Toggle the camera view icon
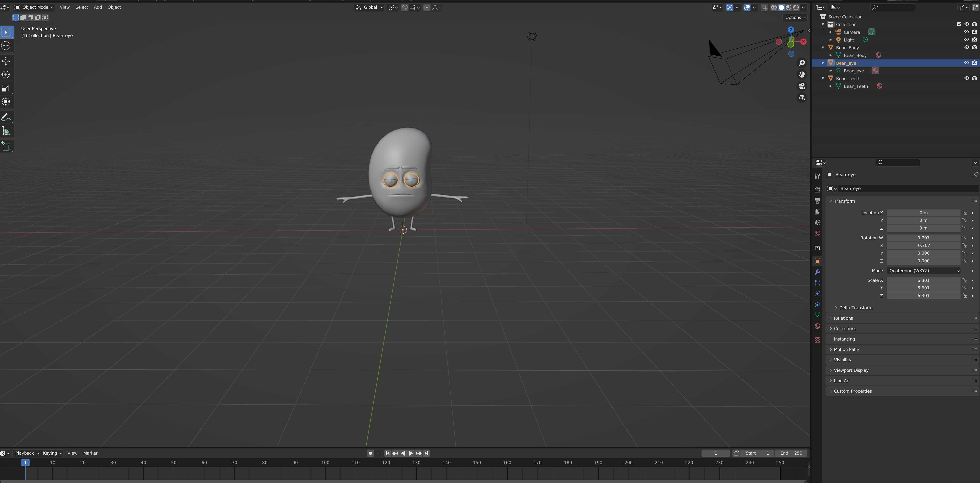Viewport: 980px width, 483px height. coord(802,86)
